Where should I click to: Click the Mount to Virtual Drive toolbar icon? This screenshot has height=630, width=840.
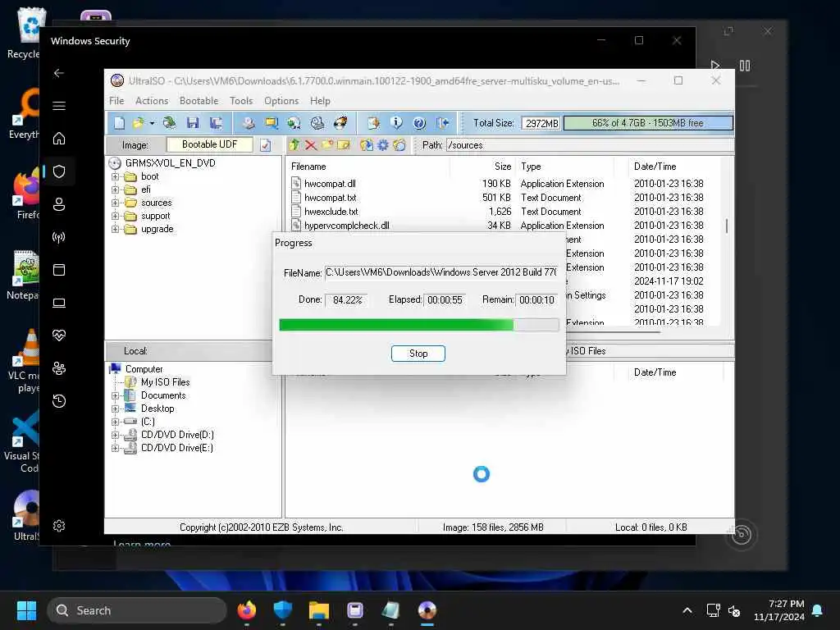click(x=317, y=123)
